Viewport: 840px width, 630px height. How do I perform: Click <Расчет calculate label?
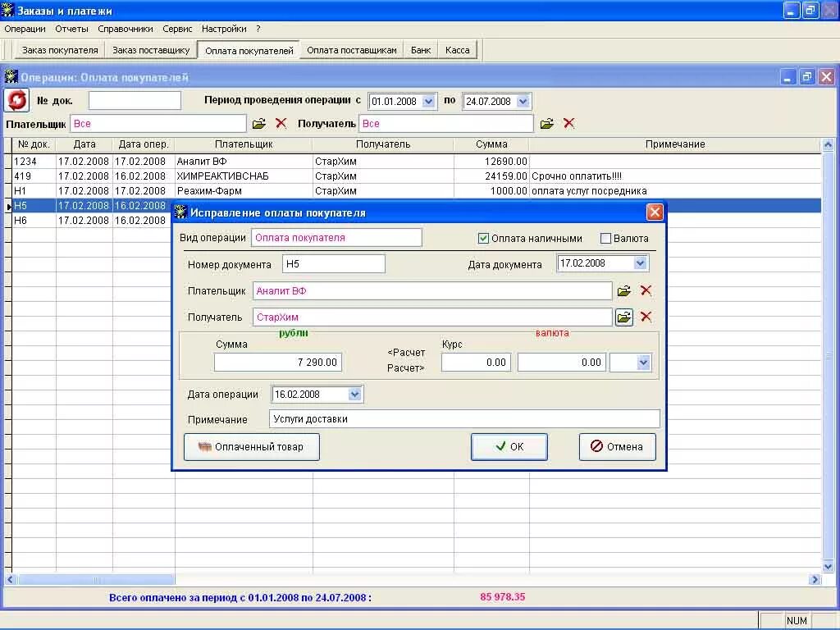pyautogui.click(x=406, y=353)
